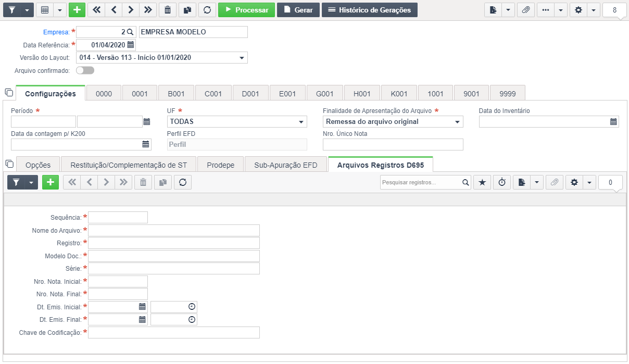Add new record with top green plus
Screen dimensions: 629x364
77,10
